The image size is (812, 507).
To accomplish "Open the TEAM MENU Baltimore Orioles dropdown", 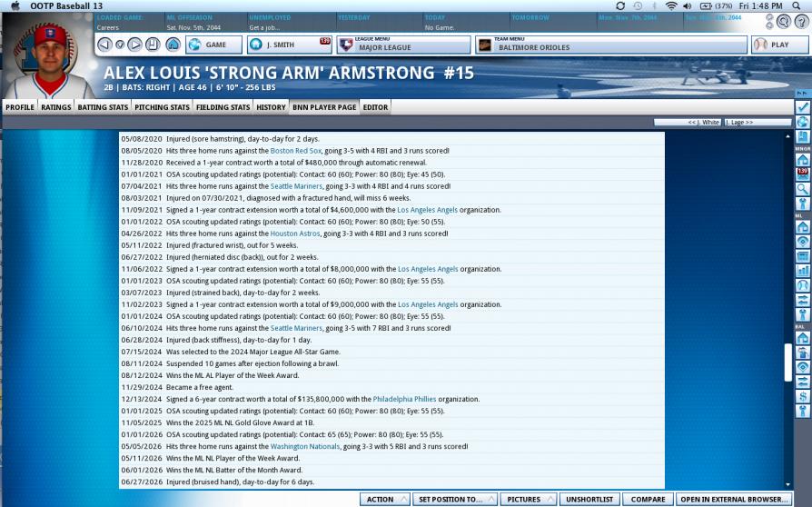I will tap(609, 45).
